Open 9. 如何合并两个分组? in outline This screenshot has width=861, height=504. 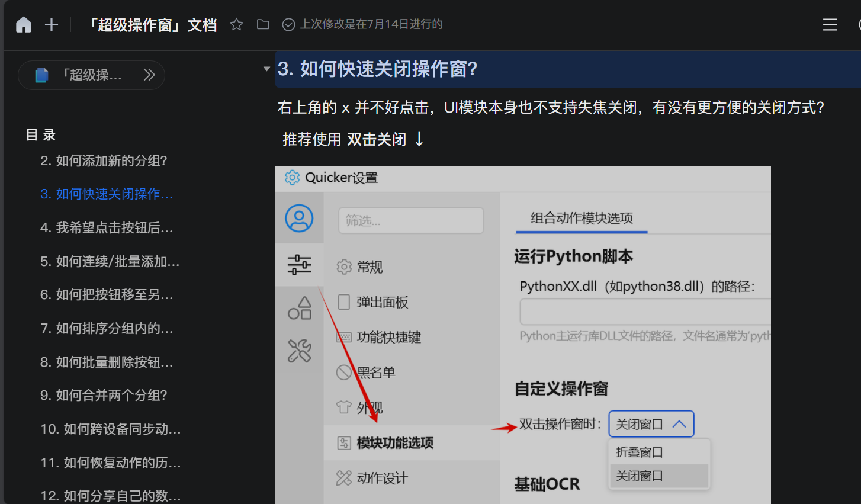104,396
